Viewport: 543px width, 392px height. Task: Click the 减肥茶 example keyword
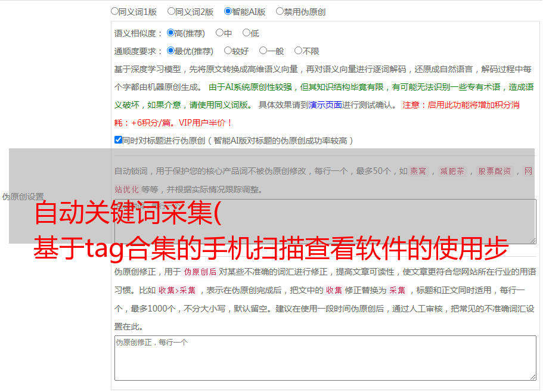coord(452,171)
